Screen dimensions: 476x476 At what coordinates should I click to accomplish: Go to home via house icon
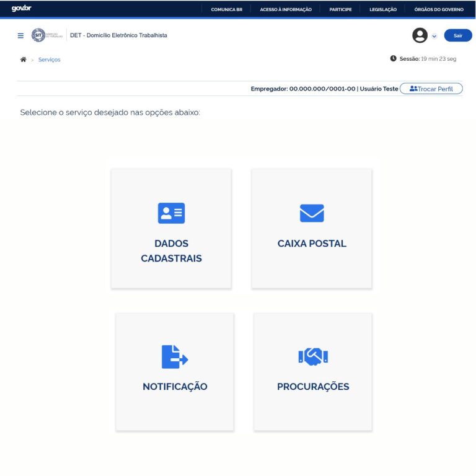(x=23, y=59)
